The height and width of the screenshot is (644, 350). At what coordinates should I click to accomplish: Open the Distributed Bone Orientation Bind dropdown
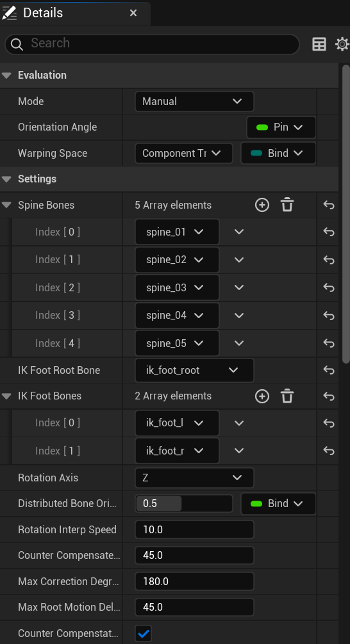pyautogui.click(x=278, y=504)
